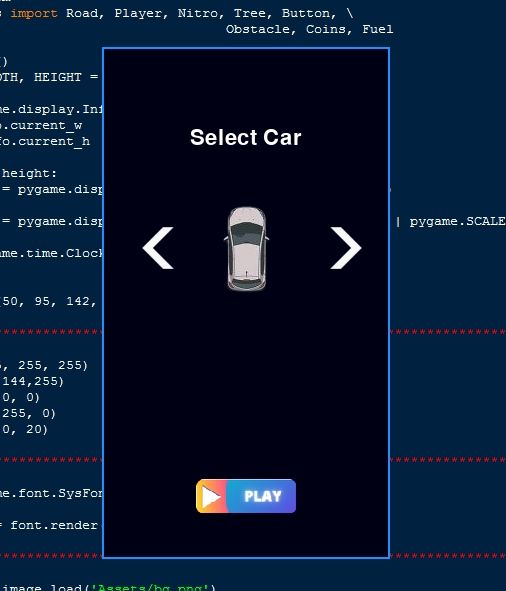Place cursor on the current_w line
This screenshot has width=506, height=591.
[x=41, y=126]
